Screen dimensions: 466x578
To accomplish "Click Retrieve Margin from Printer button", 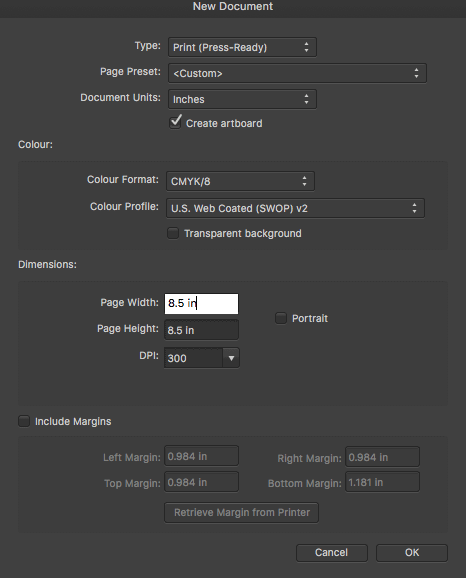I will pyautogui.click(x=241, y=512).
